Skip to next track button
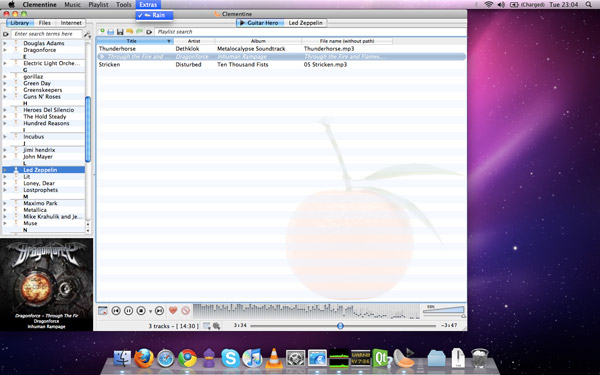Screen dimensions: 600x375 tap(160, 311)
